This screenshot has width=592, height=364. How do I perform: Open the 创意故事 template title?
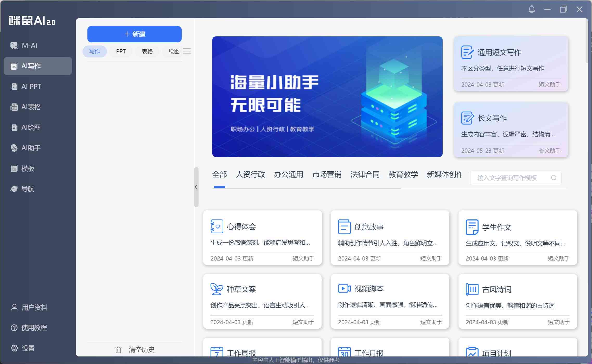pos(369,227)
